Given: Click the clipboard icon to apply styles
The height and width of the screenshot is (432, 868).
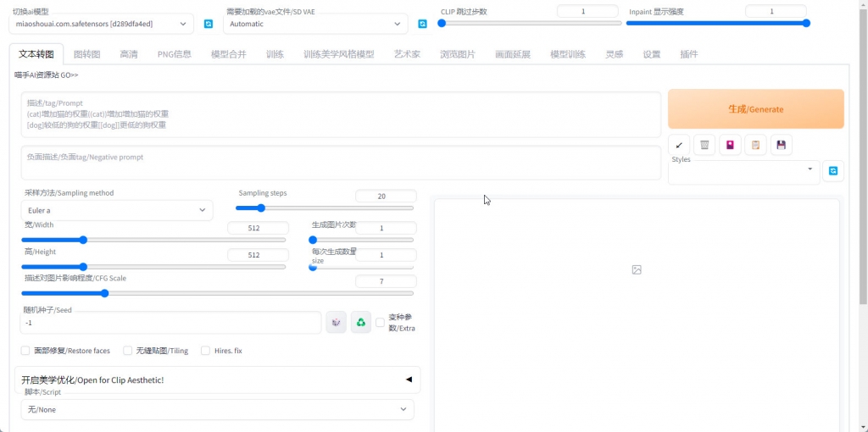Looking at the screenshot, I should tap(755, 145).
